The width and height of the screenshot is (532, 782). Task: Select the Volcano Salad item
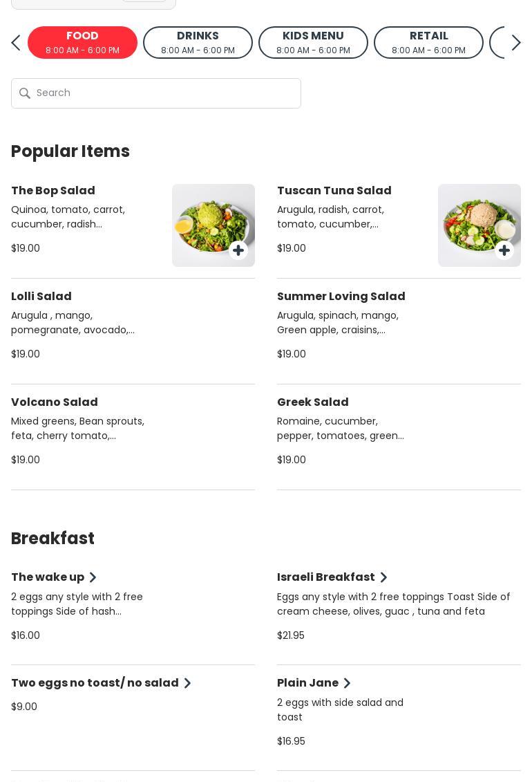(55, 402)
